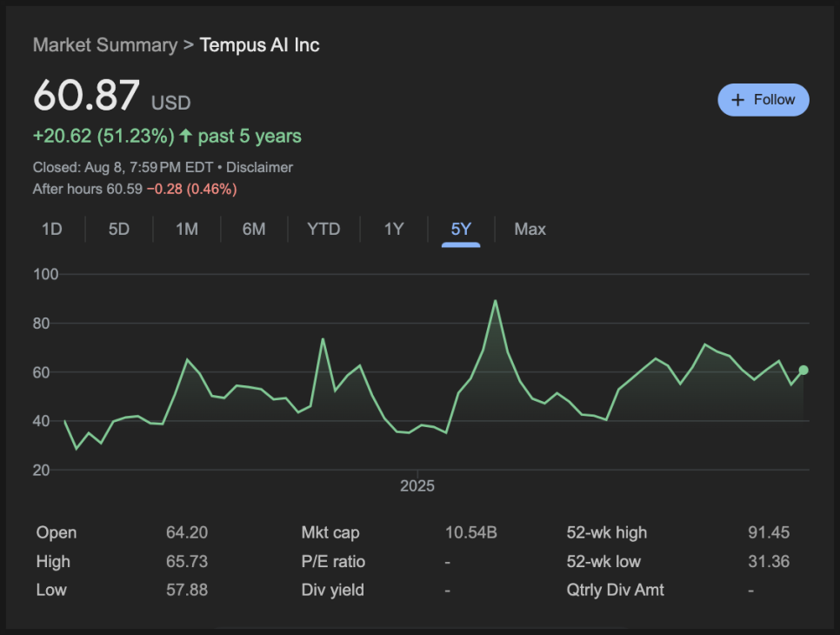Click the +20.62 (51.23%) change text
Screen dimensions: 840x635
pos(103,136)
